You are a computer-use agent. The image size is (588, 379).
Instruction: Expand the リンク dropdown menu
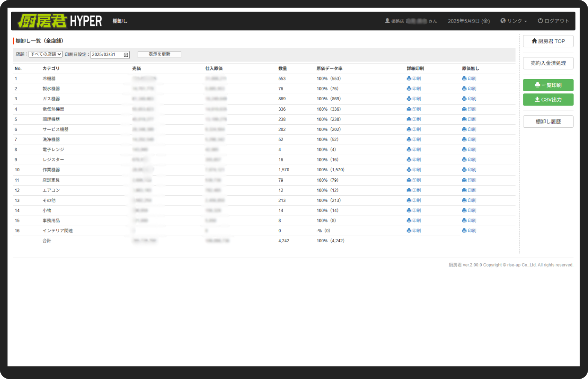pos(514,21)
